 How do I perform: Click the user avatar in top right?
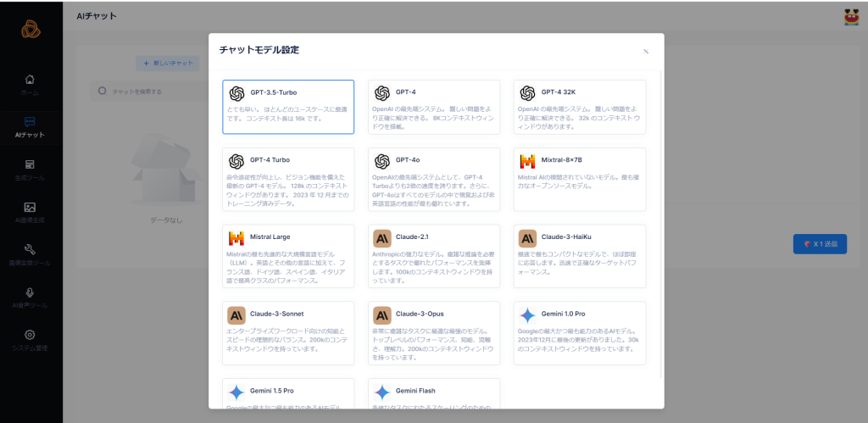pyautogui.click(x=852, y=17)
